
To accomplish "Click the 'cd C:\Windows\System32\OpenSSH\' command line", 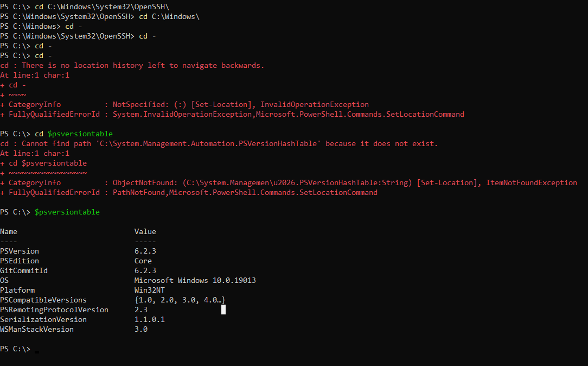I will (85, 7).
